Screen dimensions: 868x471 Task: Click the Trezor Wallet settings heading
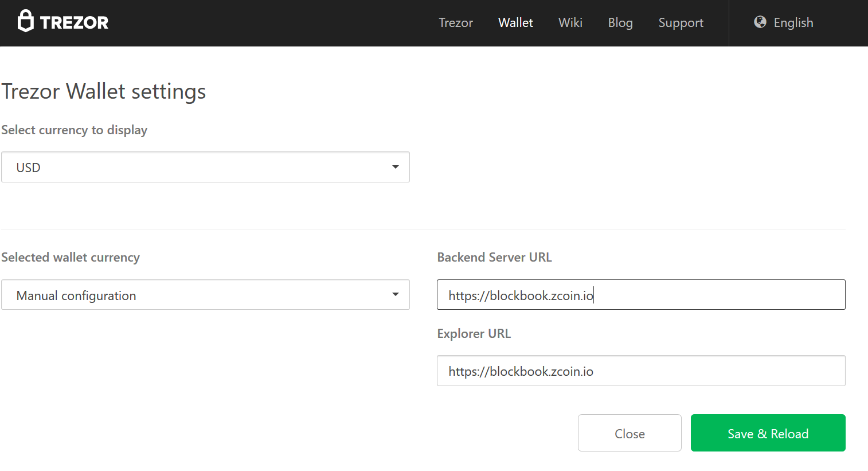click(x=104, y=92)
